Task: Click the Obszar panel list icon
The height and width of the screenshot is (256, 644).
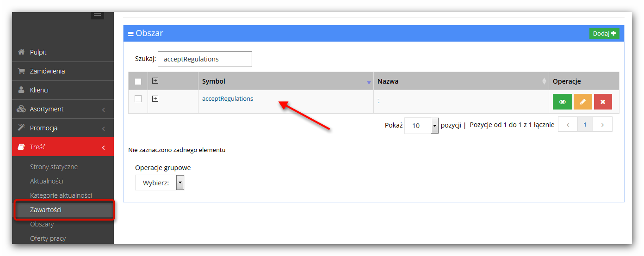Action: (131, 34)
